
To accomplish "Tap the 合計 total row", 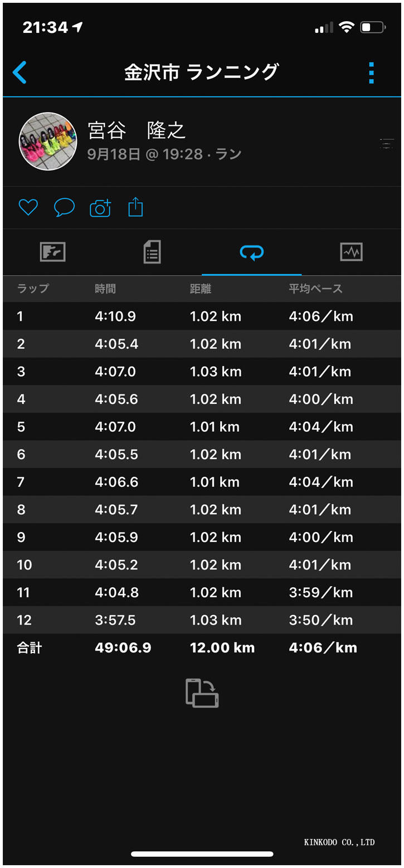I will tap(202, 647).
